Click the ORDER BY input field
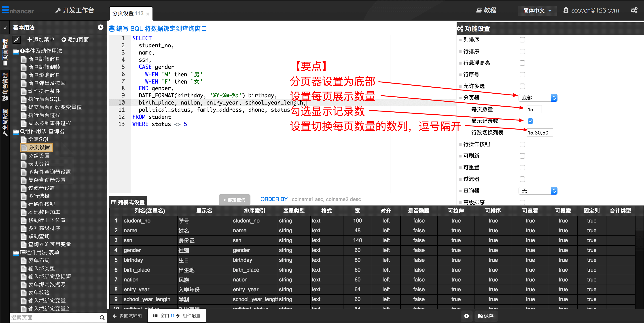Image resolution: width=644 pixels, height=323 pixels. pyautogui.click(x=343, y=199)
